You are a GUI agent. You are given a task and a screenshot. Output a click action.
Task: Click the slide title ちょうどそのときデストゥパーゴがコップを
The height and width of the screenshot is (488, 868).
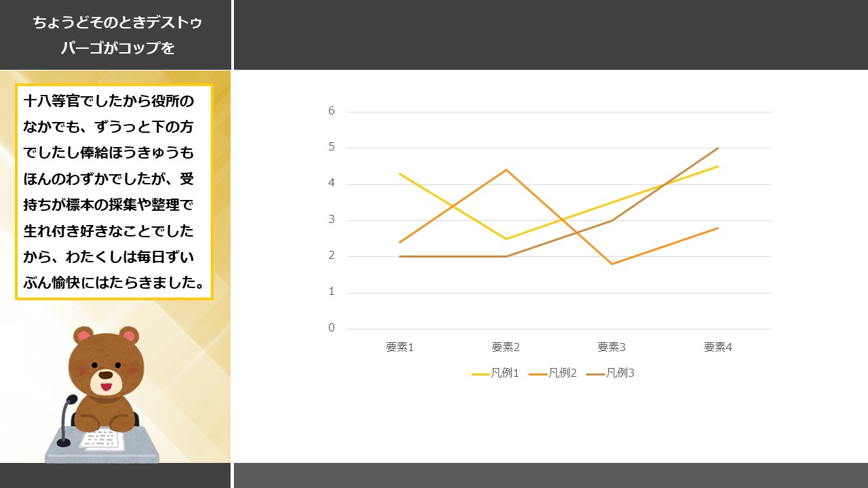tap(117, 35)
